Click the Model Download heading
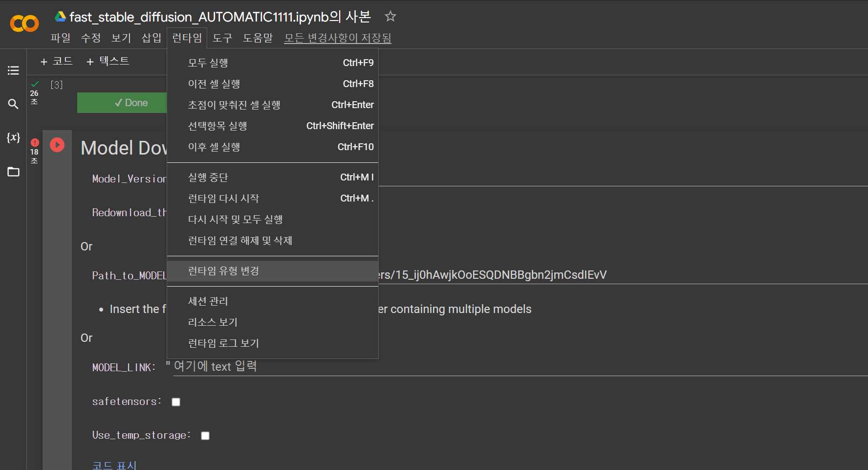Image resolution: width=868 pixels, height=470 pixels. point(124,148)
